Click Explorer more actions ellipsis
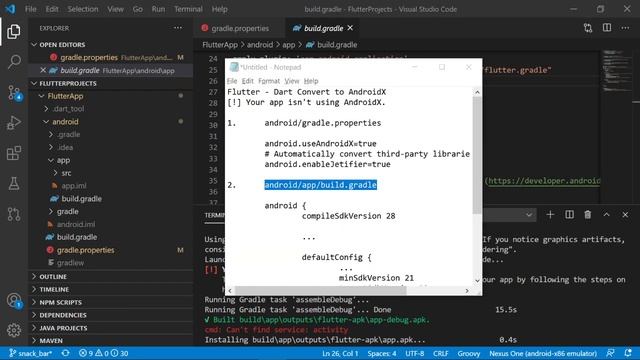This screenshot has height=360, width=640. tap(178, 28)
